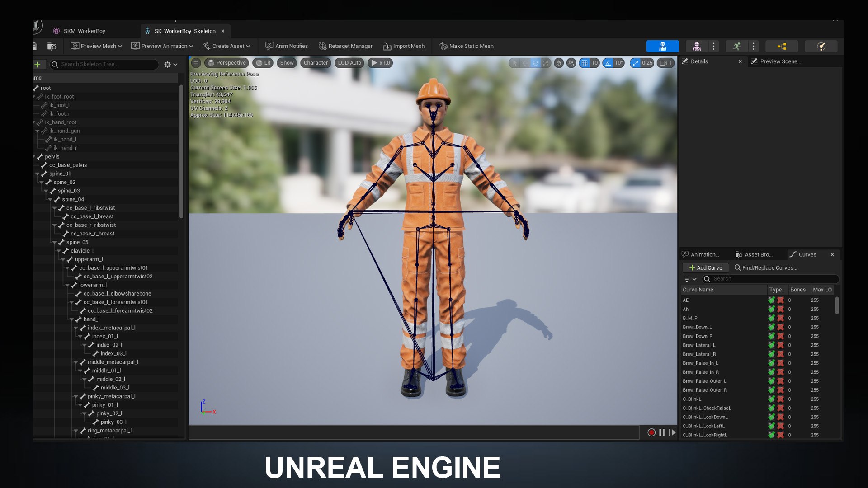Click Import Mesh
Image resolution: width=868 pixels, height=488 pixels.
[404, 46]
